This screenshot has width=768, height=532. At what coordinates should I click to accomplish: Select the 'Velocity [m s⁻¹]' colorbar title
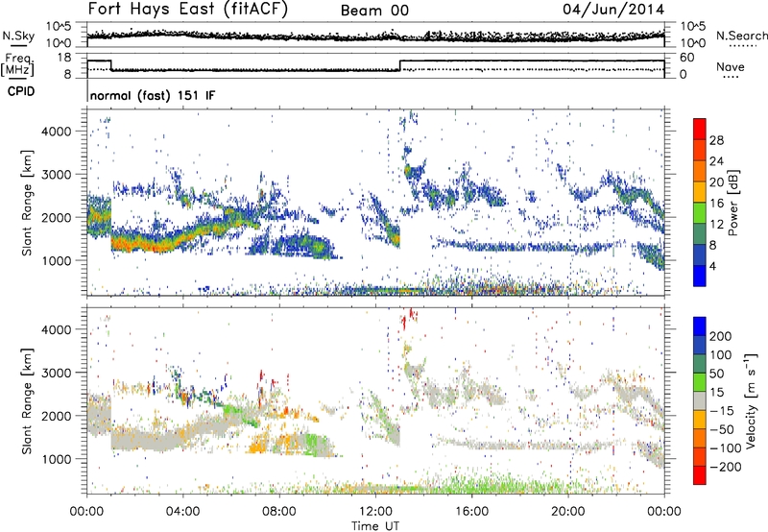tap(750, 400)
